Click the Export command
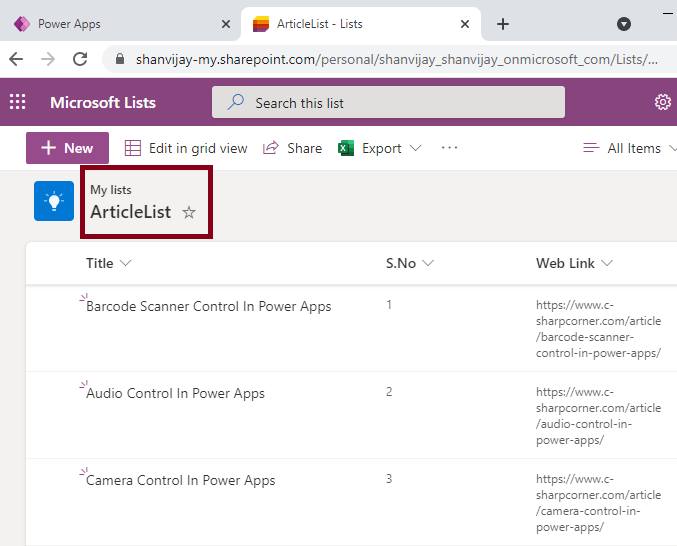677x546 pixels. pos(379,148)
